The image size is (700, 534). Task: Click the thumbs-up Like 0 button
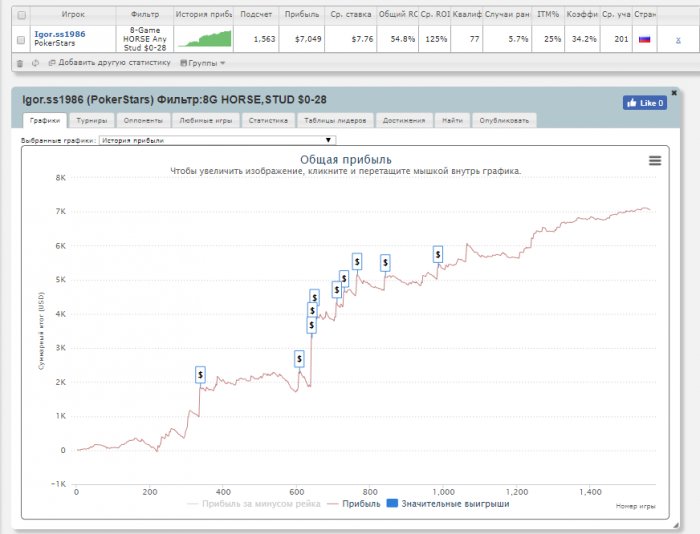pyautogui.click(x=645, y=103)
